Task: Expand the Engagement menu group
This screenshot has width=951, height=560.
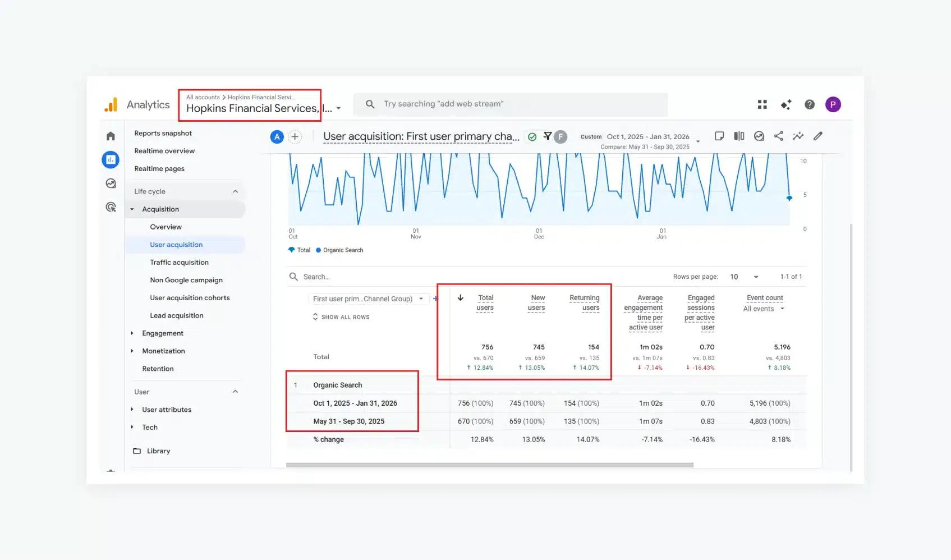Action: pyautogui.click(x=163, y=333)
